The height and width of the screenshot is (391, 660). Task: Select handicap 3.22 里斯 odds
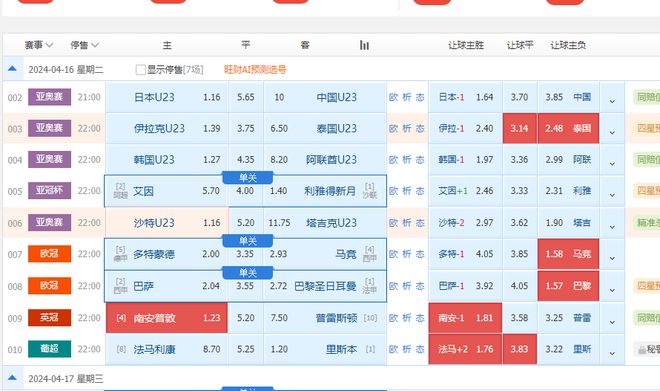pos(568,349)
